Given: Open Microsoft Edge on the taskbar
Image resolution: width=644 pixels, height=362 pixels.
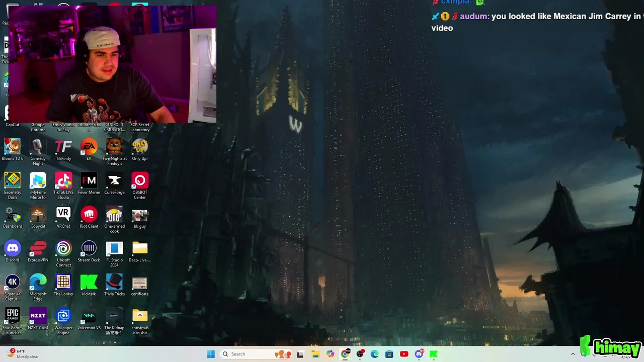Looking at the screenshot, I should point(374,354).
